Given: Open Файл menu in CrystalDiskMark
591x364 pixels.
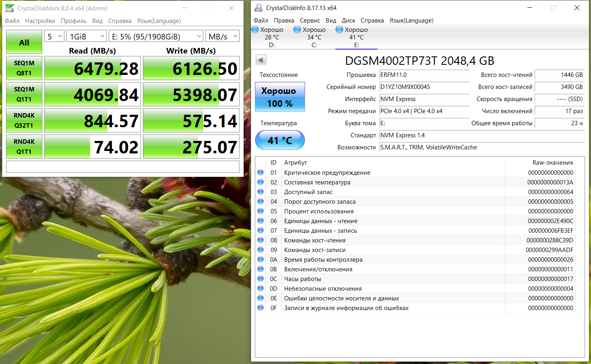Looking at the screenshot, I should click(12, 21).
